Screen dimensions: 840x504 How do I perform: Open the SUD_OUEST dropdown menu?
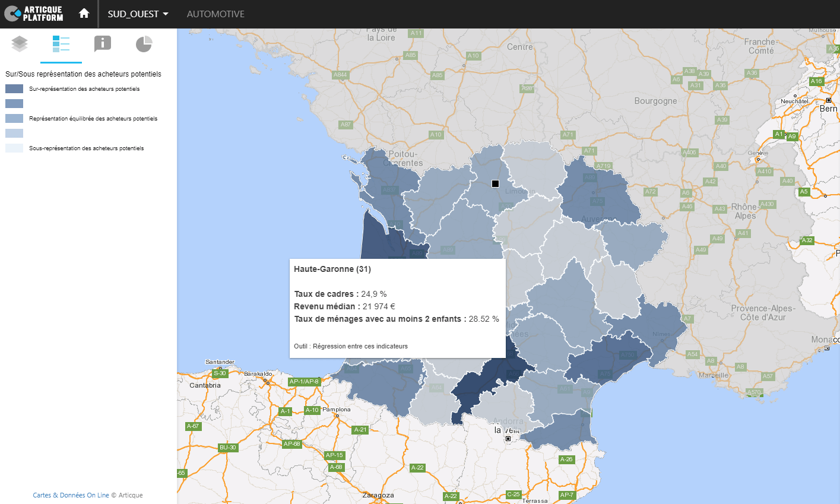[x=138, y=14]
